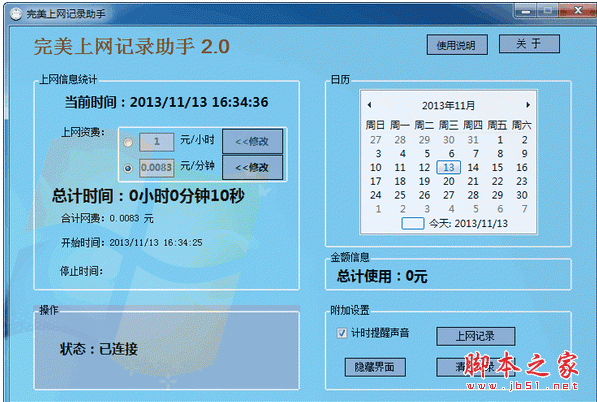
Task: Select today 13 in the calendar
Action: click(449, 167)
